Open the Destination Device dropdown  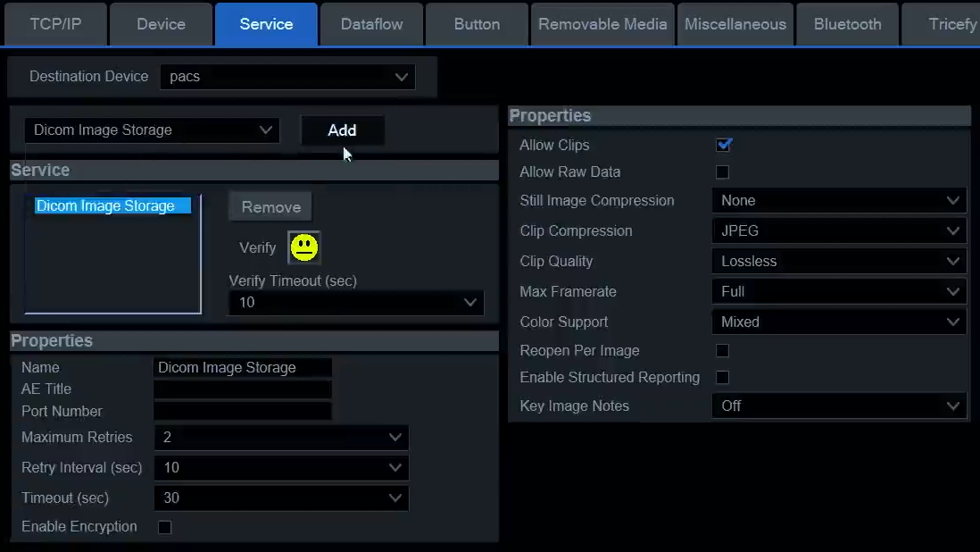point(287,77)
